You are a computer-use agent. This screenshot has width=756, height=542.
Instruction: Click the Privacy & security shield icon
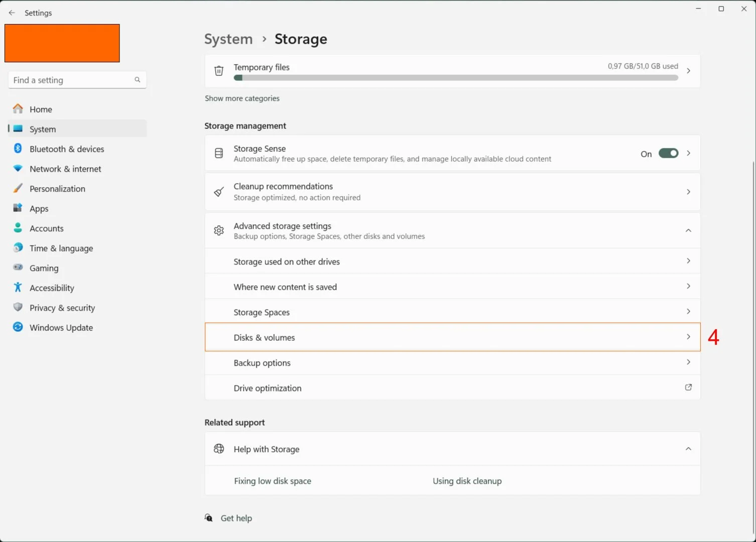point(18,307)
